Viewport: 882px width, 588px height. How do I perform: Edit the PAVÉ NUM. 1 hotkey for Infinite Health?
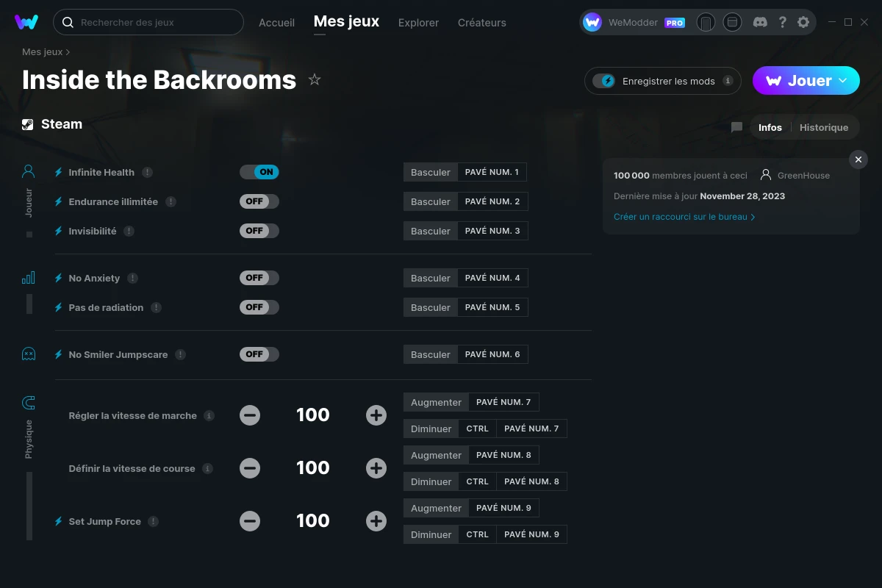point(492,172)
